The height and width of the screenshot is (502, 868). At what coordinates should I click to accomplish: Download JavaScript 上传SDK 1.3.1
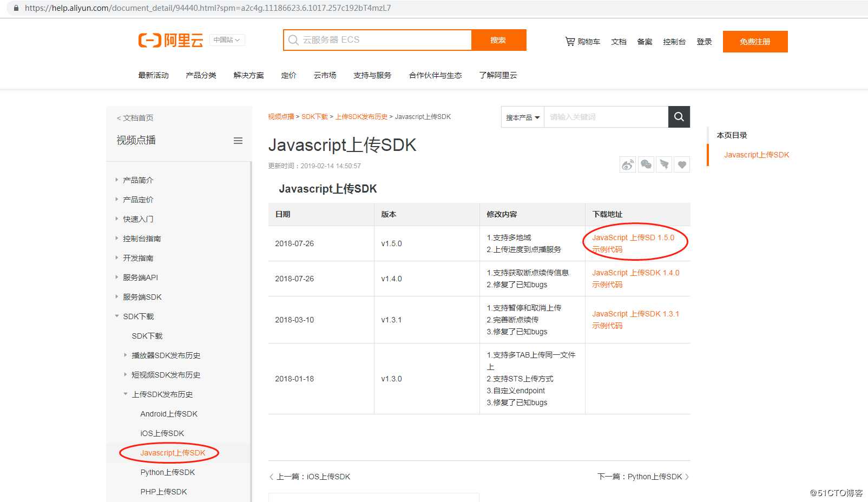(x=636, y=314)
